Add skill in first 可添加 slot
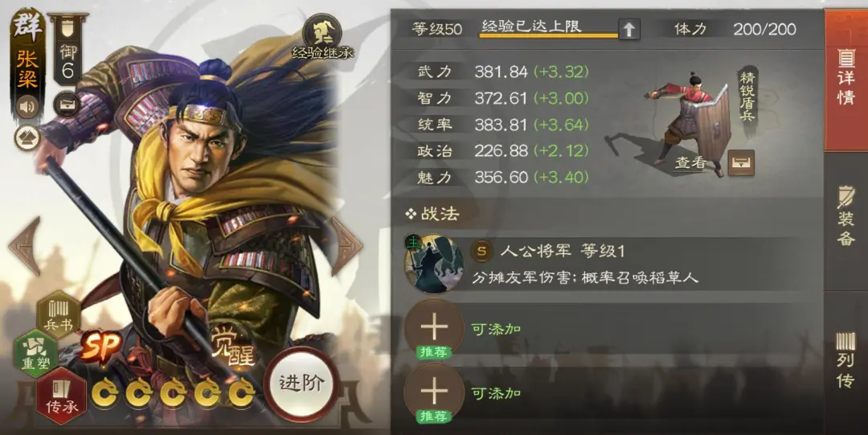868x435 pixels. point(434,329)
